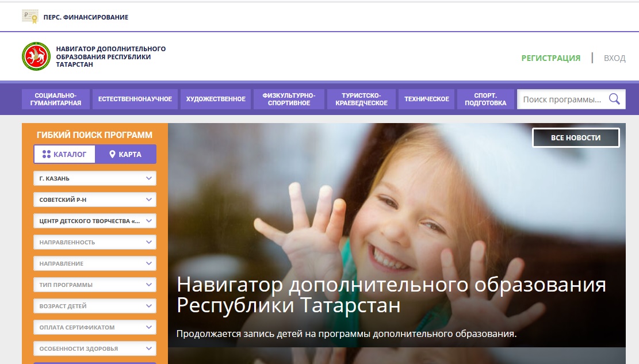Expand the Г. Казань city dropdown
Image resolution: width=639 pixels, height=364 pixels.
[95, 178]
